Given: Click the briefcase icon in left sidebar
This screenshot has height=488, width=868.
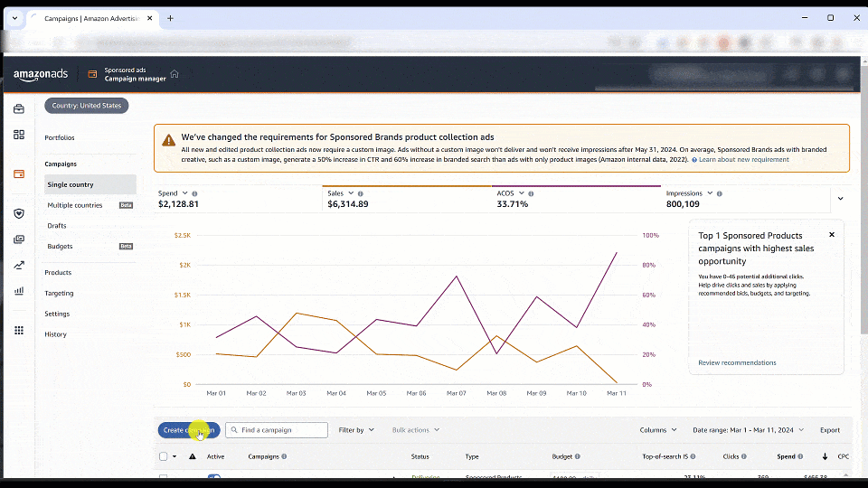Looking at the screenshot, I should click(x=19, y=109).
